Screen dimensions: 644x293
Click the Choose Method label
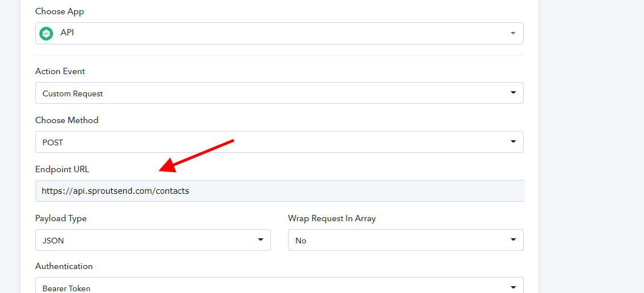click(x=67, y=120)
